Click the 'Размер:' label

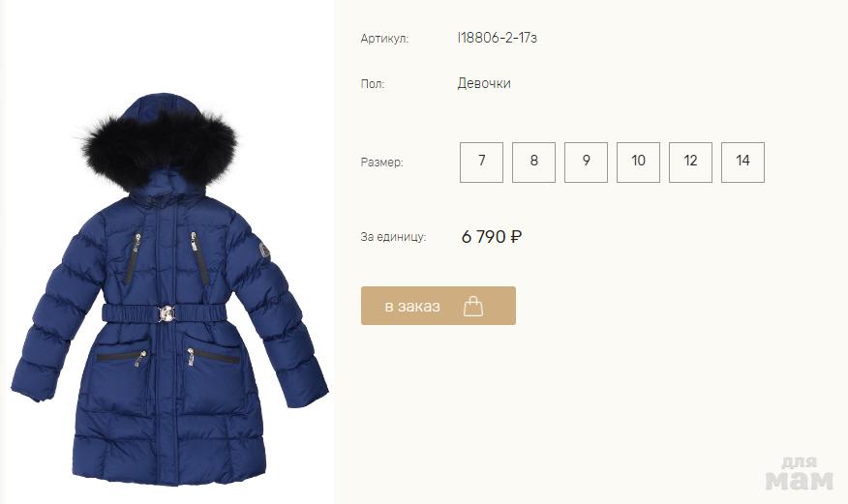[381, 163]
